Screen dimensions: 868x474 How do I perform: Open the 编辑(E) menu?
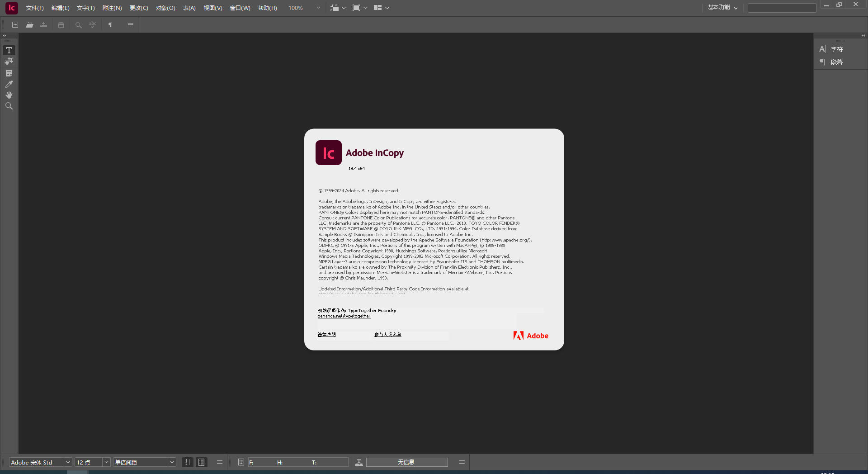pos(61,8)
